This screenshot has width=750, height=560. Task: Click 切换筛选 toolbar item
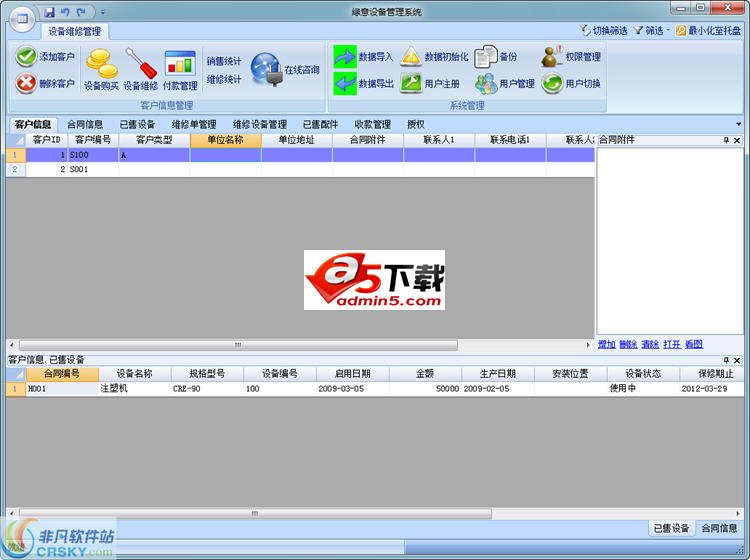pyautogui.click(x=604, y=31)
